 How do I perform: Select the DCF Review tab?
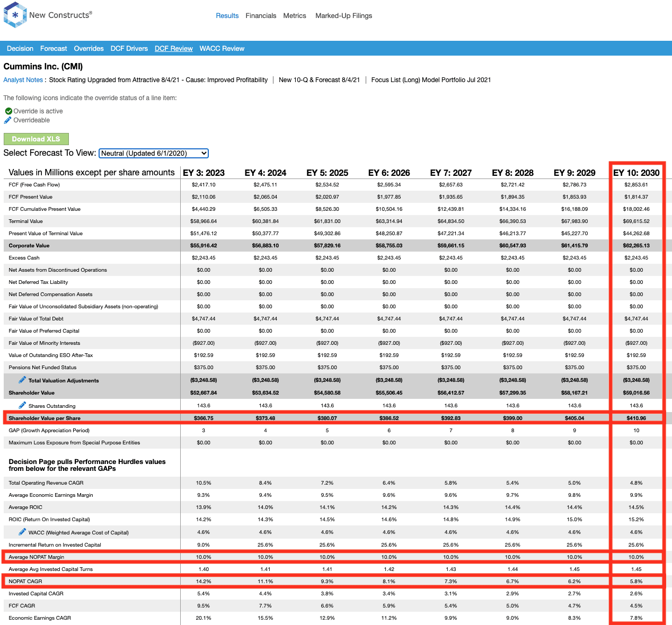point(174,48)
